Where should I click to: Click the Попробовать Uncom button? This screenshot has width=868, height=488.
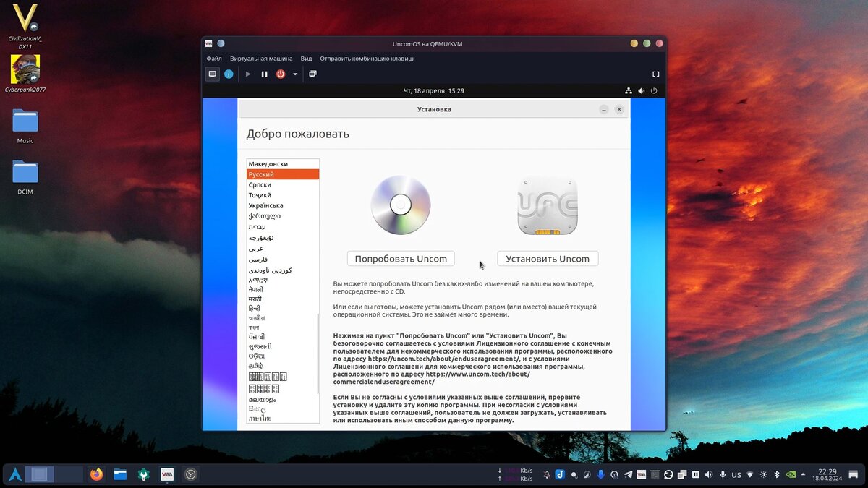click(401, 259)
